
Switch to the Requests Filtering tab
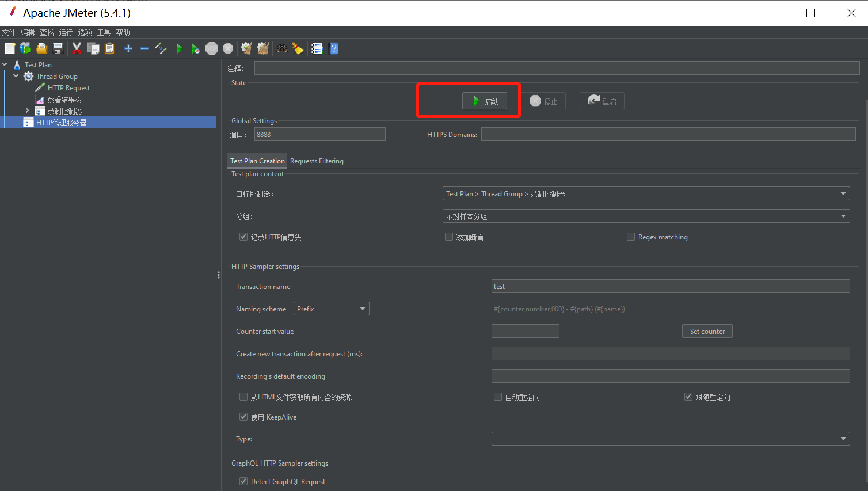point(317,161)
